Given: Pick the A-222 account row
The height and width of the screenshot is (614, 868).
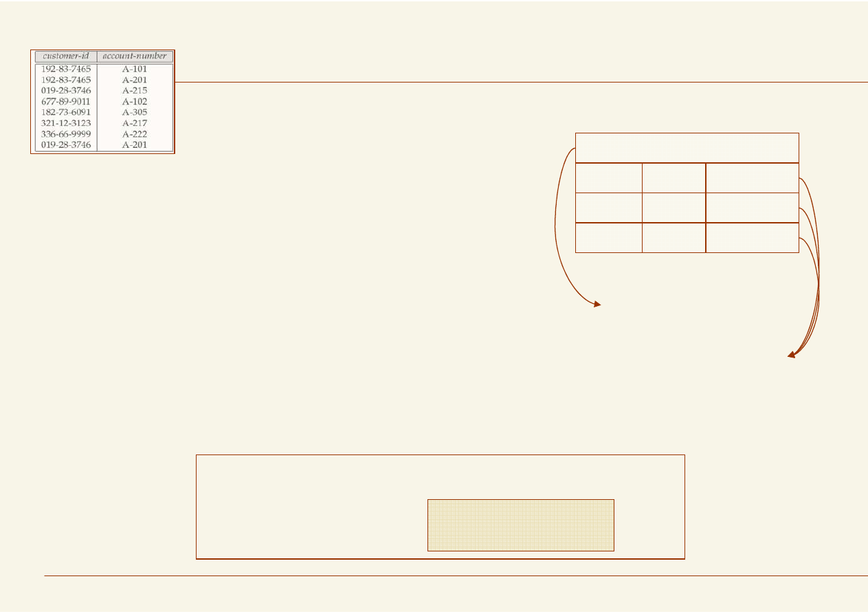Looking at the screenshot, I should pos(135,134).
